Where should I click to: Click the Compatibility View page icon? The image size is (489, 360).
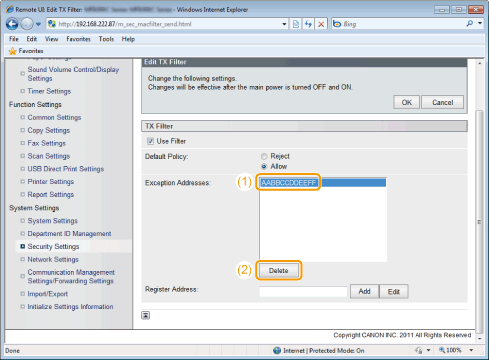click(x=296, y=24)
